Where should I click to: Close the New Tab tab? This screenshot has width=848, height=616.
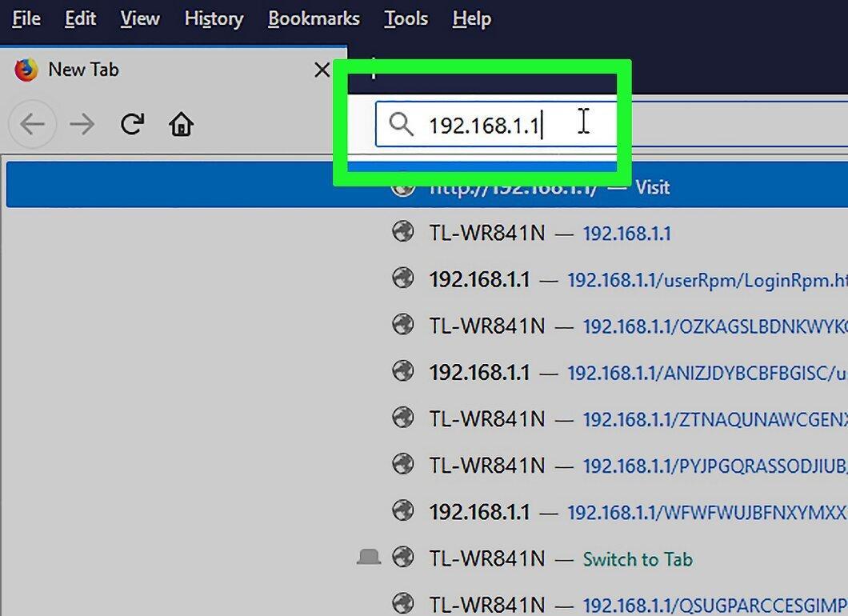[322, 70]
